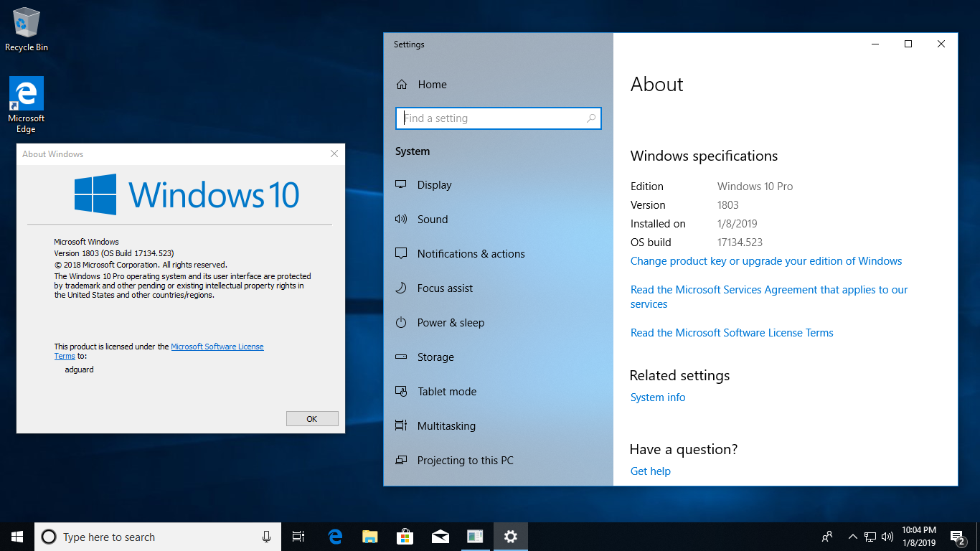Screen dimensions: 980x551
Task: Minimize the Settings window
Action: 875,44
